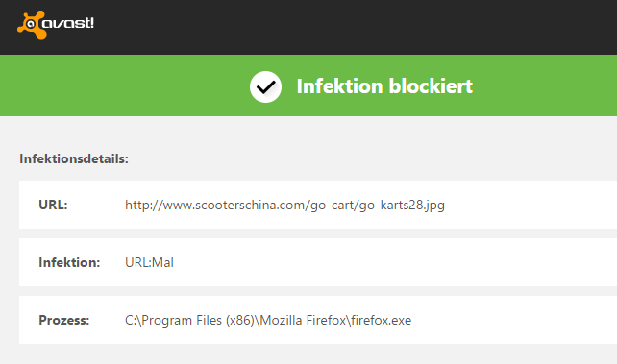Click the go-karts28.jpg part of the URL
617x364 pixels.
(x=402, y=206)
